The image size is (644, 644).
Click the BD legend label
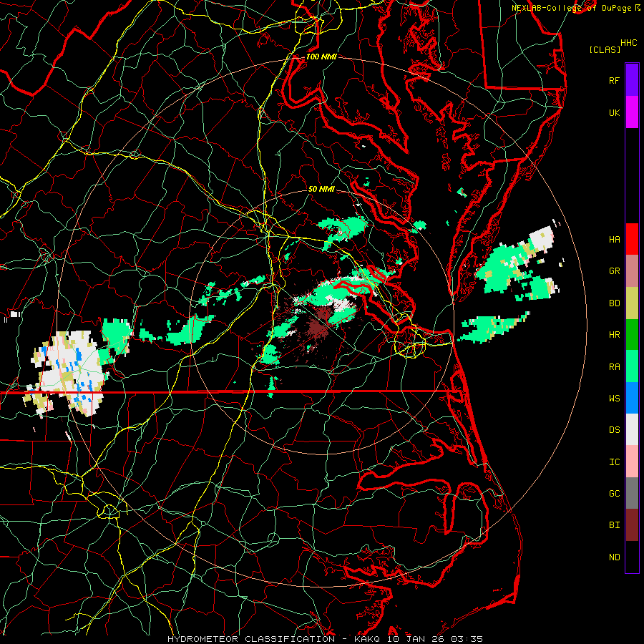pyautogui.click(x=614, y=303)
